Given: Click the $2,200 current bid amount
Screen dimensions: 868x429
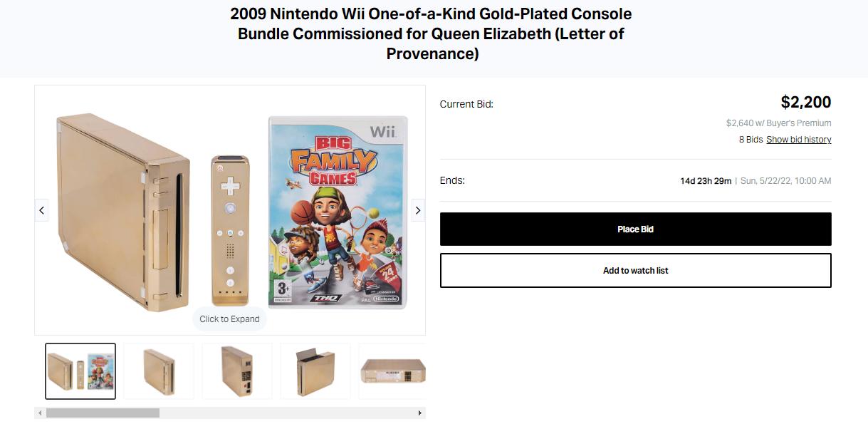Looking at the screenshot, I should (x=805, y=103).
